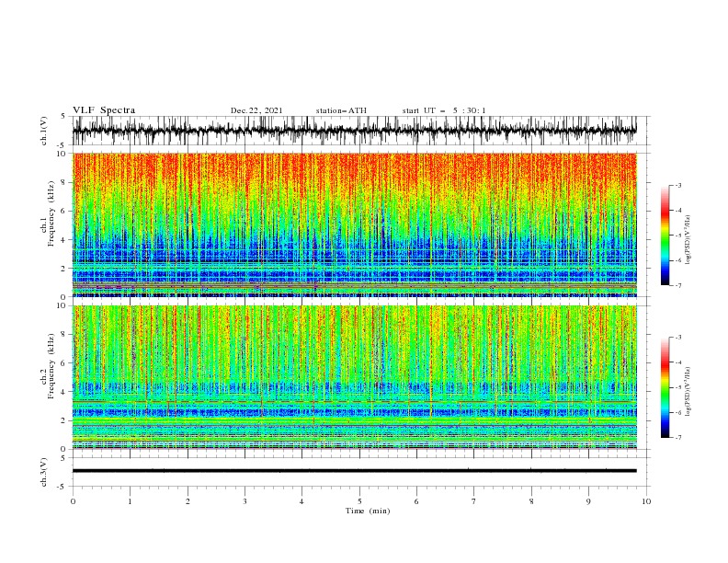728x563 pixels.
Task: Click the "4" kHz tick on ch.2 axis
Action: tap(64, 392)
